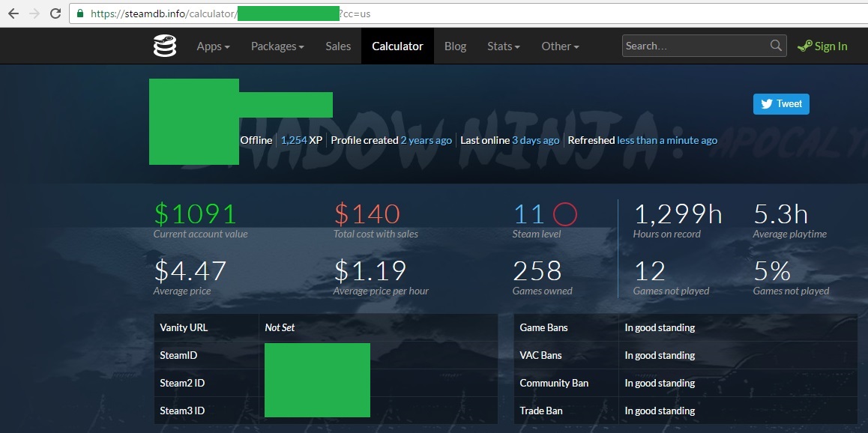The width and height of the screenshot is (868, 433).
Task: Open the Blog section
Action: tap(455, 46)
